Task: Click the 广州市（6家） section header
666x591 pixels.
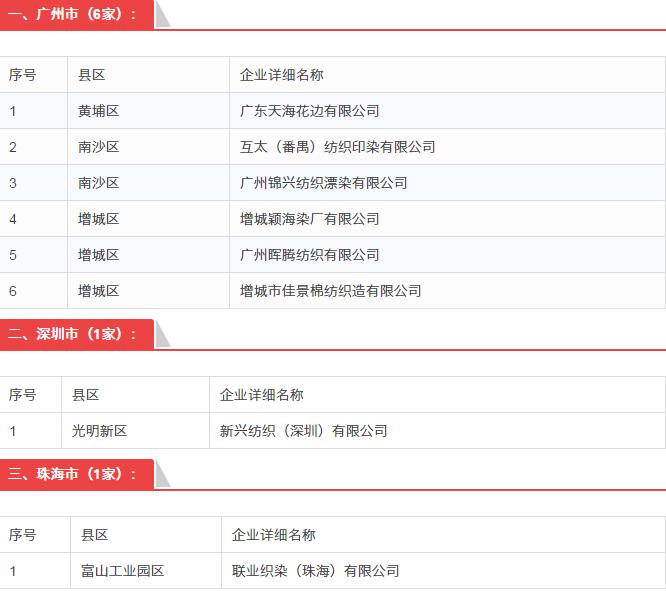Action: [x=74, y=15]
